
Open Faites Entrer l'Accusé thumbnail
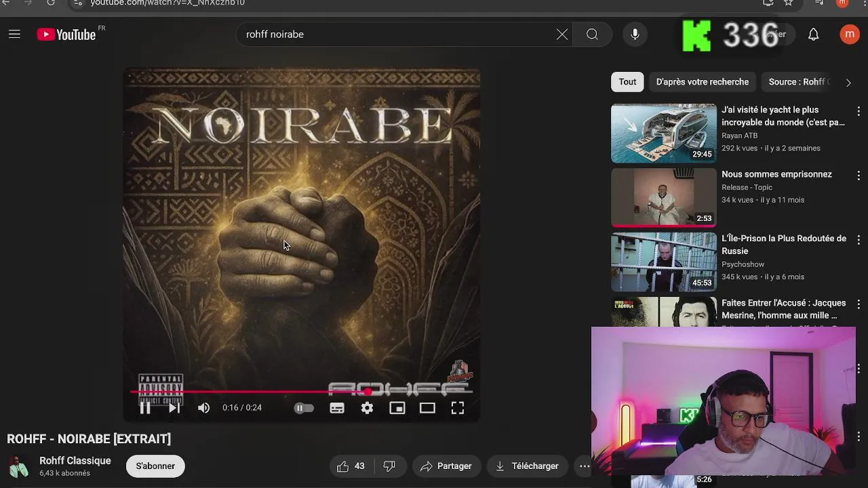coord(663,312)
